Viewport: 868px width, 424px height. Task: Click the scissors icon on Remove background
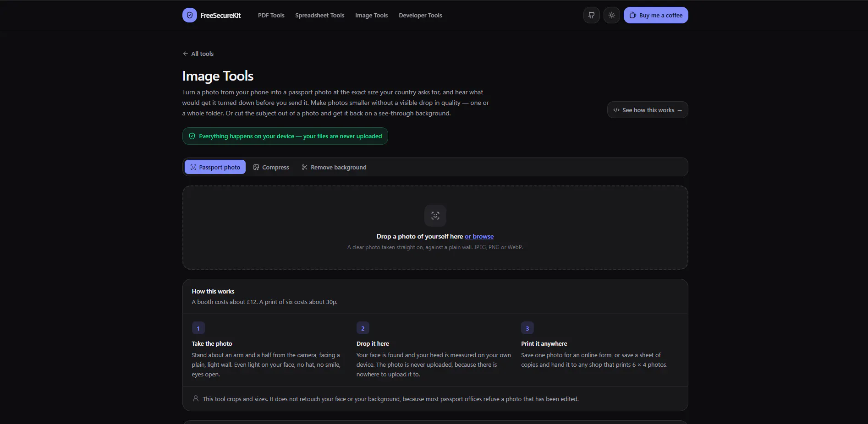(x=305, y=167)
